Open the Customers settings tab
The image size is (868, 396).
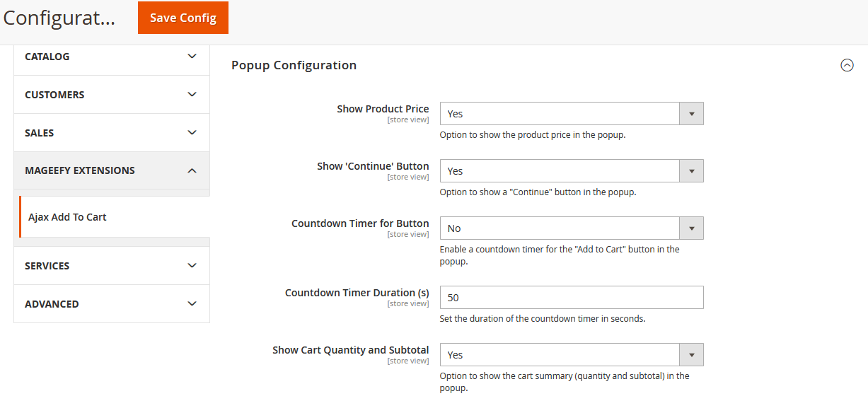(x=54, y=95)
